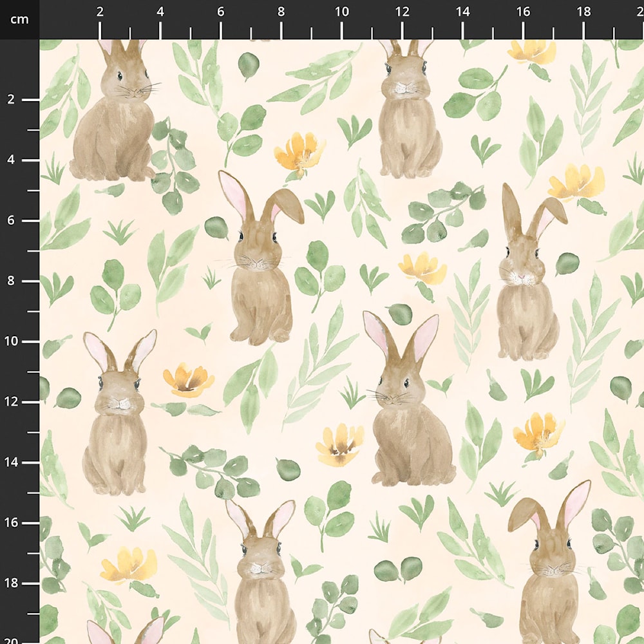Select the 14 on the top ruler

point(462,12)
